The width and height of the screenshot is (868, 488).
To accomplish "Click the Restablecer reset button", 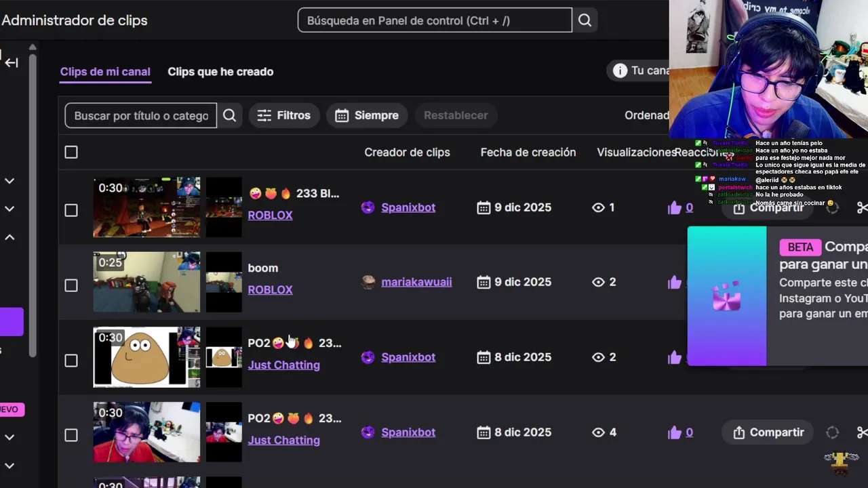I will click(456, 115).
